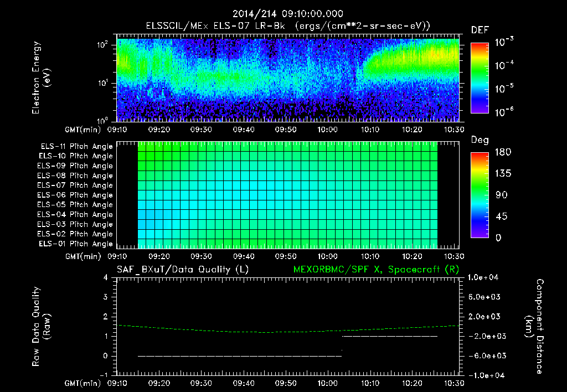Click the 2 tick on Raw Data Quality axis
This screenshot has width=567, height=392.
click(x=106, y=317)
